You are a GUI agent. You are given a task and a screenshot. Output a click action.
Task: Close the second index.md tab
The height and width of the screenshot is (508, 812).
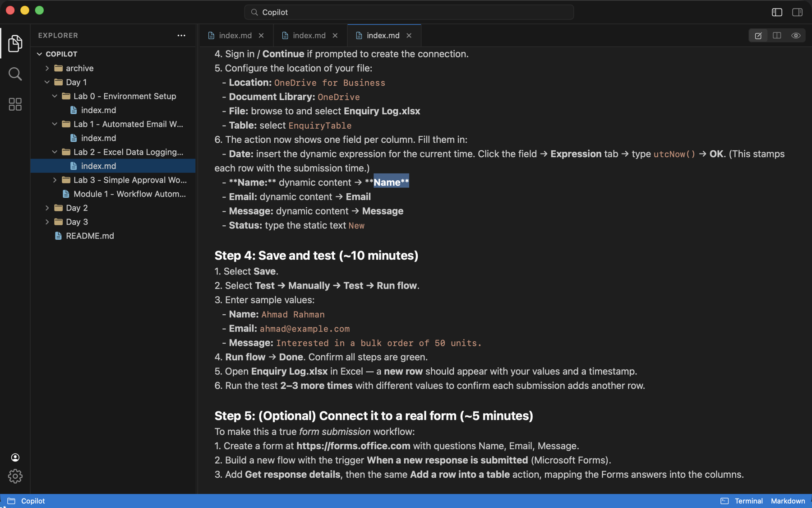(335, 35)
